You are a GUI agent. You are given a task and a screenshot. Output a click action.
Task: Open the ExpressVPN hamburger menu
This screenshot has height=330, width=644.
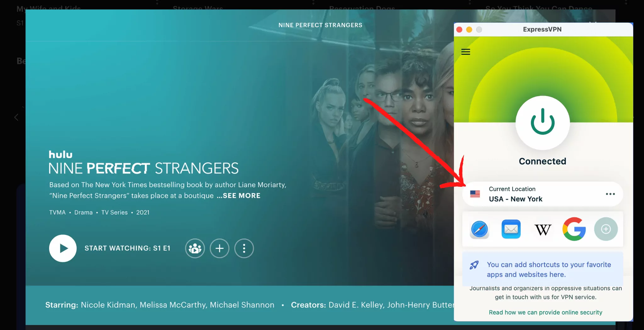click(466, 52)
